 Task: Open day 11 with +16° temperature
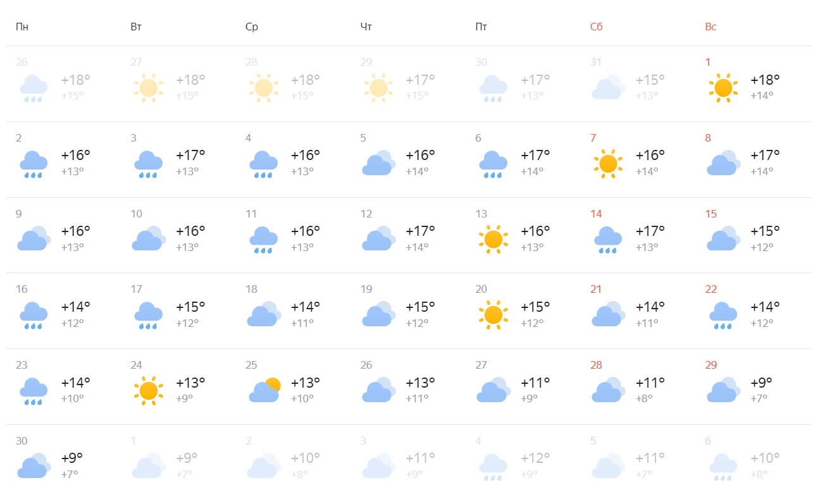294,235
